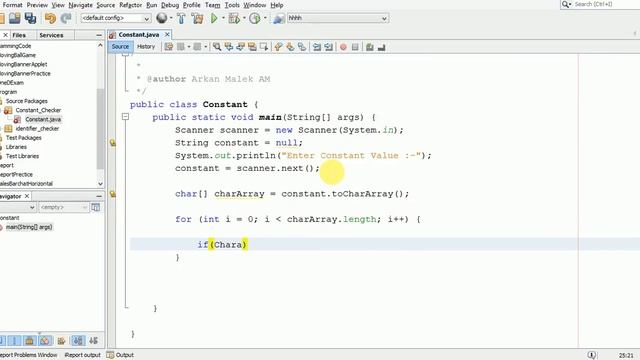Viewport: 640px width, 360px height.
Task: Toggle Fully Qualified Names icon in Navigator
Action: coord(62,340)
